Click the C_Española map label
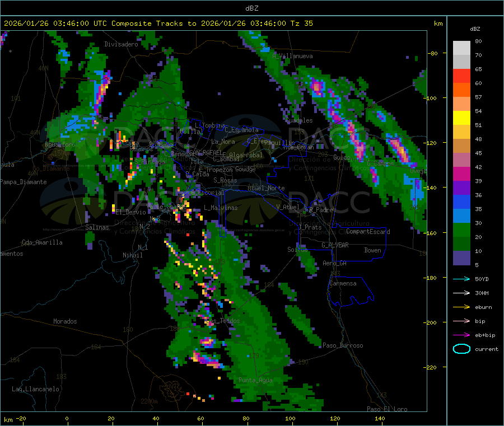 [242, 130]
